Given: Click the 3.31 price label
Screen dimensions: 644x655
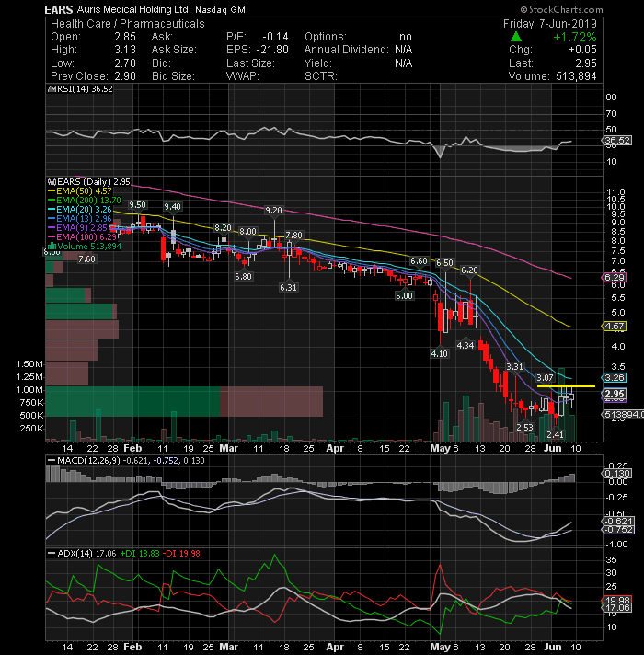Looking at the screenshot, I should pos(514,366).
